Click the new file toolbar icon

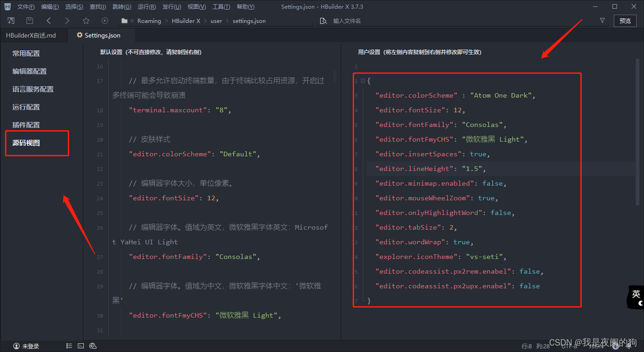tap(11, 21)
